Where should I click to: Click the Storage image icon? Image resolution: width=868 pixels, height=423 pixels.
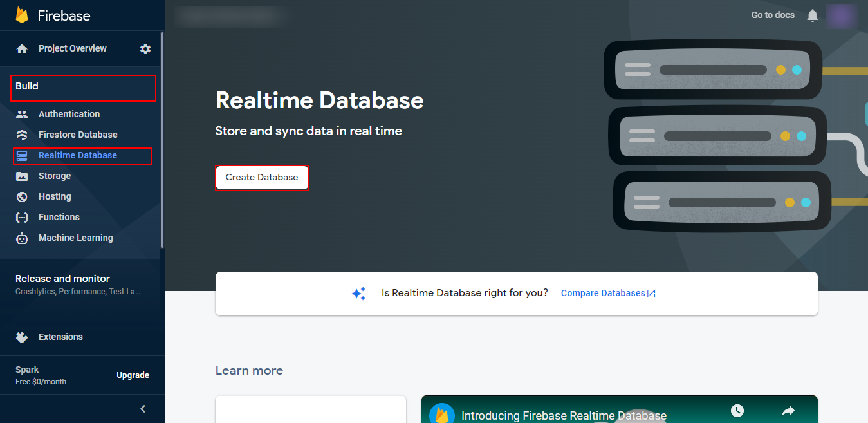click(22, 176)
